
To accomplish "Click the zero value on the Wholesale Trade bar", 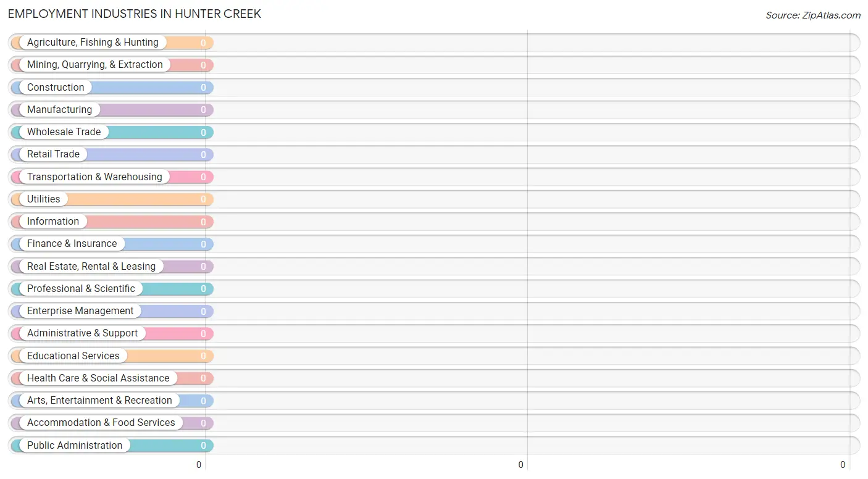I will (204, 132).
